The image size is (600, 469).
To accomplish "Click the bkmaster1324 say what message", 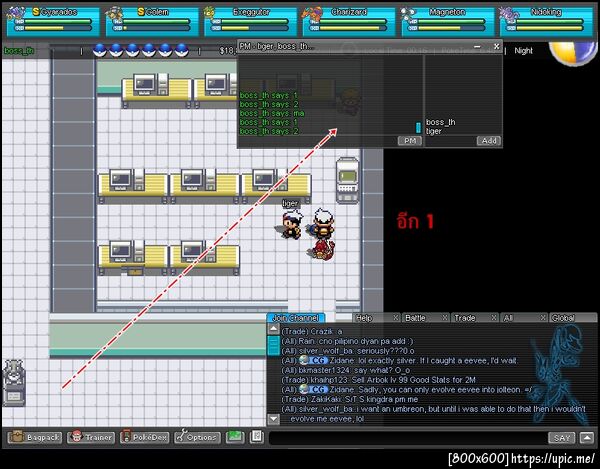I will [x=346, y=370].
